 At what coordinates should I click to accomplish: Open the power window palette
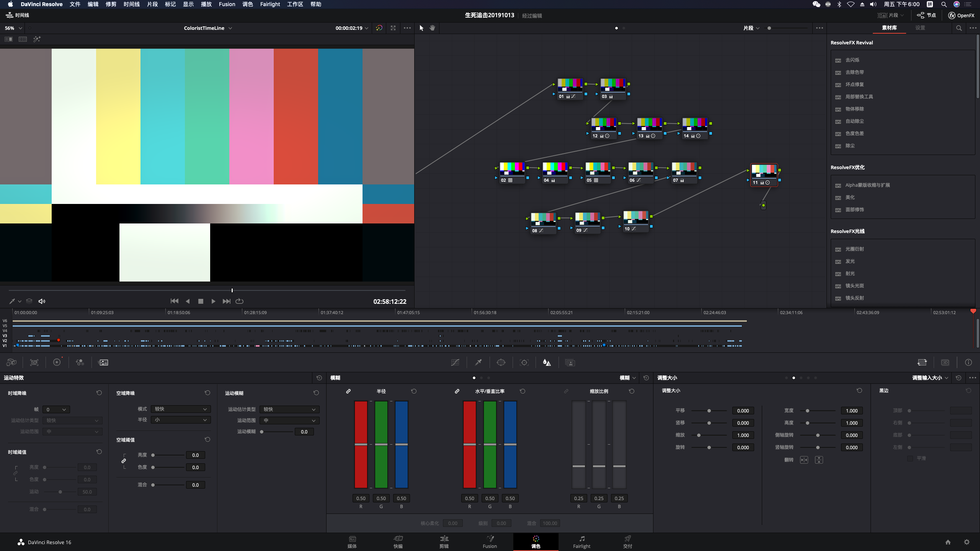[x=501, y=362]
